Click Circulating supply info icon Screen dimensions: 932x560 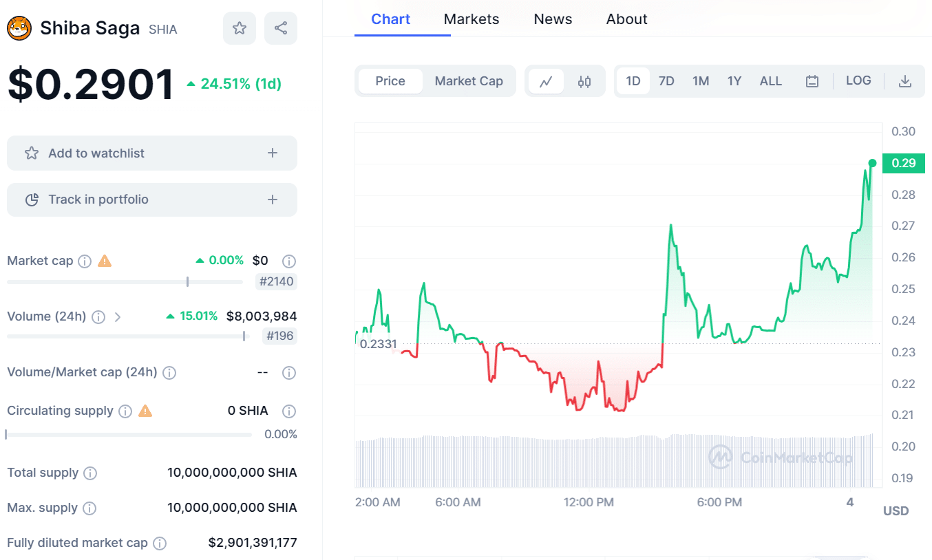pyautogui.click(x=125, y=411)
